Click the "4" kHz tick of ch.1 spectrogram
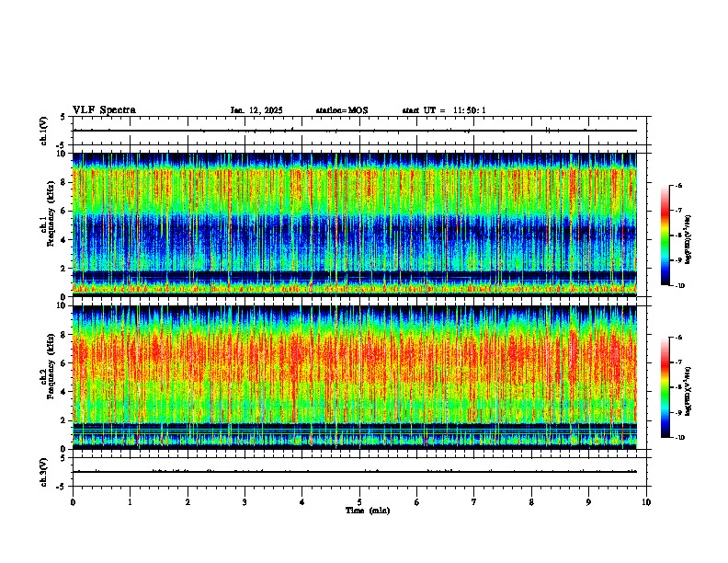This screenshot has width=728, height=563. coord(64,240)
